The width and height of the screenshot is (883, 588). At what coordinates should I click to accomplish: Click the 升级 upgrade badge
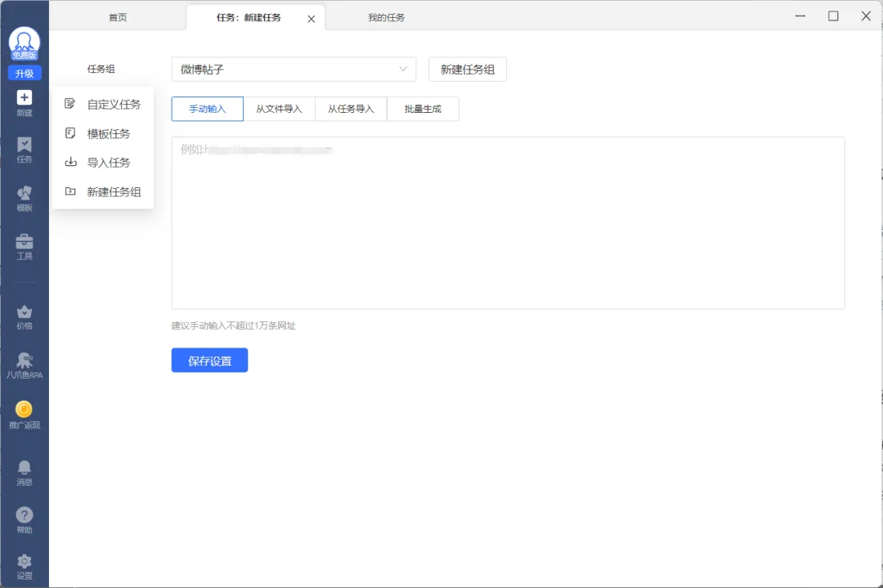pos(25,74)
